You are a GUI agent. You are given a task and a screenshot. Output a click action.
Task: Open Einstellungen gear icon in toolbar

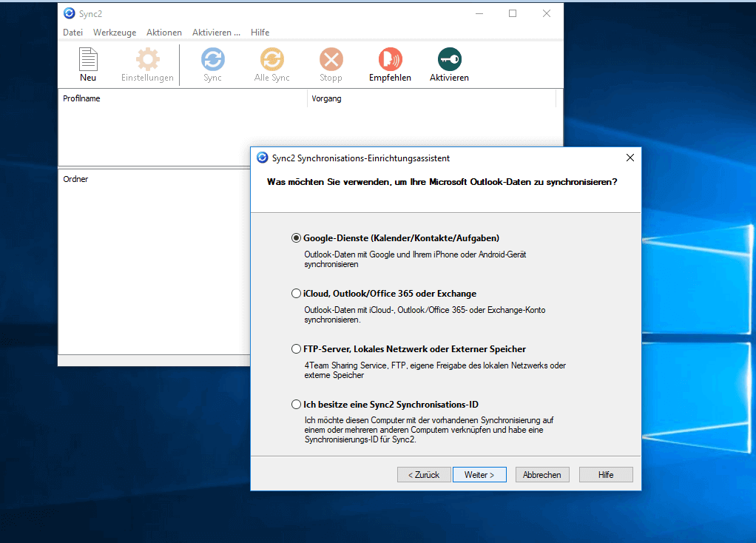click(x=147, y=60)
